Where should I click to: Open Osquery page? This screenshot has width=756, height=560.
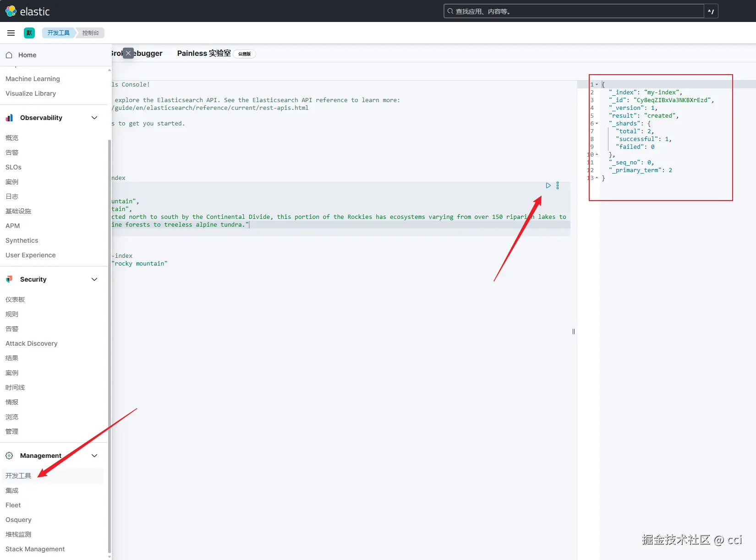tap(18, 520)
